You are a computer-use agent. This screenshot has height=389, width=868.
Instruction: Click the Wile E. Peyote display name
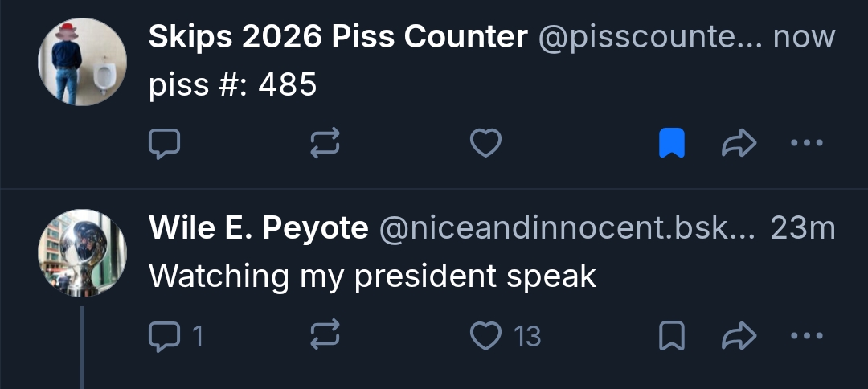point(258,229)
